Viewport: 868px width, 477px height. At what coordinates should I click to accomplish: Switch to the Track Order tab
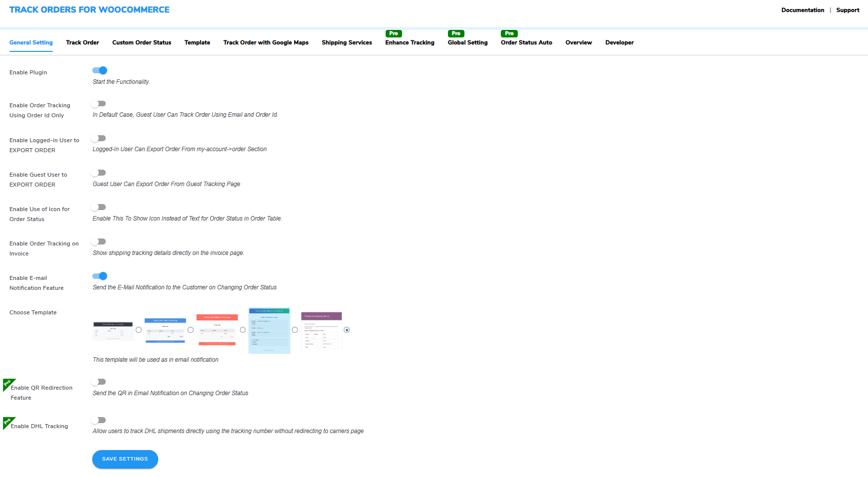[82, 42]
